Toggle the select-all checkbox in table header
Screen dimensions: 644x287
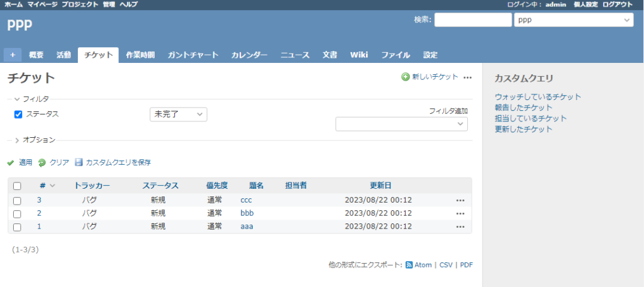(x=17, y=186)
